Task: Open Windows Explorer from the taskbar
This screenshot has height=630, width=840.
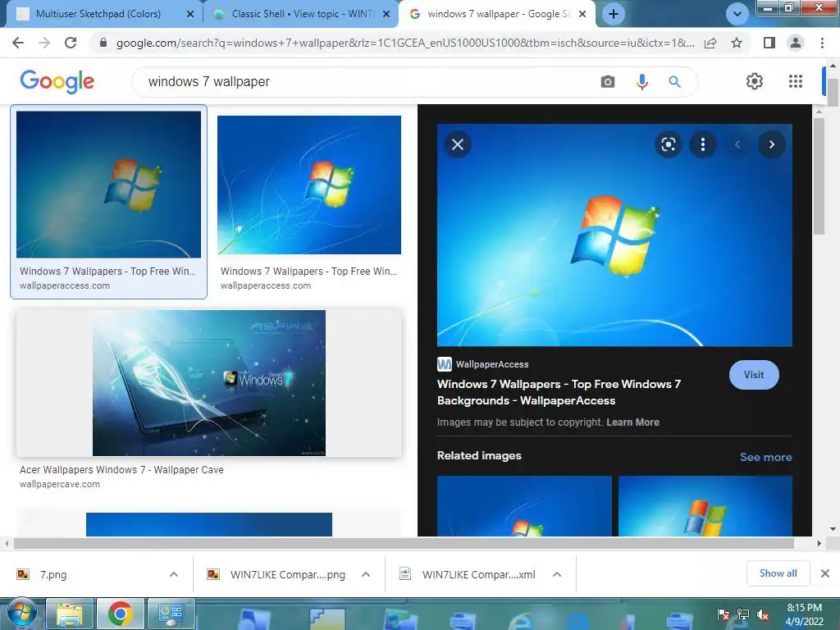Action: click(71, 614)
